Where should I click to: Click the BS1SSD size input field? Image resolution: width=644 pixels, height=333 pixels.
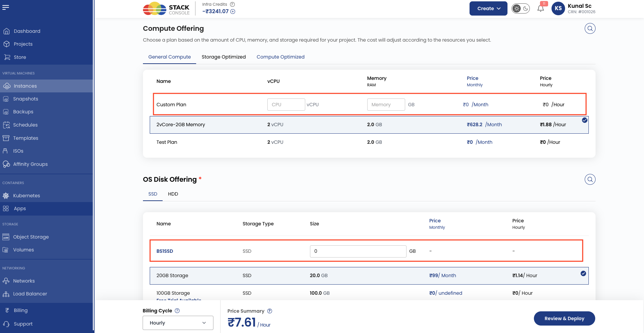pyautogui.click(x=358, y=251)
